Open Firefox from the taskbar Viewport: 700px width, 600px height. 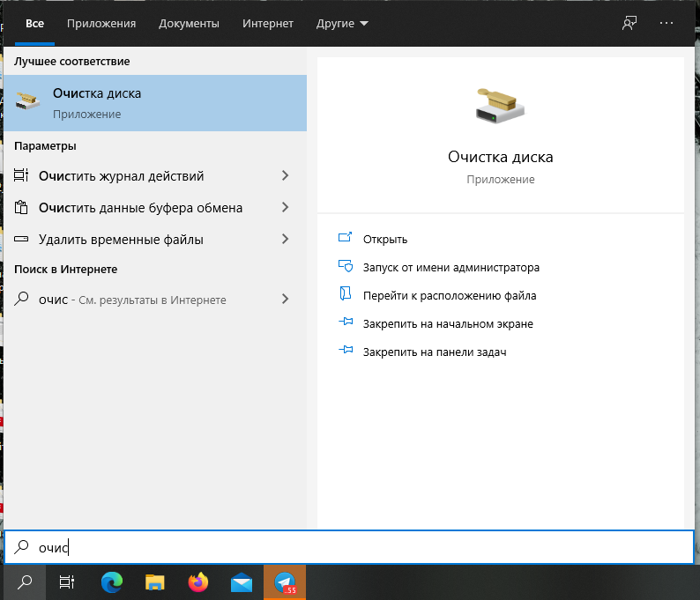(198, 581)
